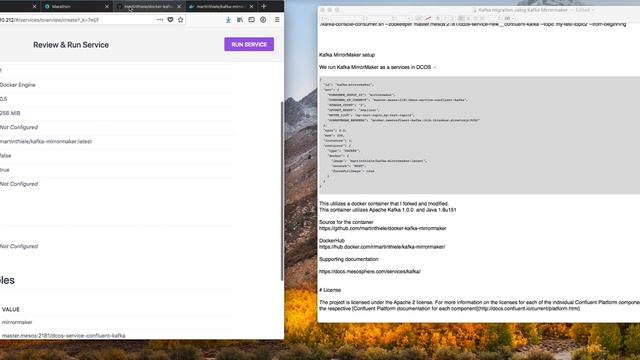Viewport: 640px width, 360px height.
Task: Close the Marathon browser tab
Action: tap(107, 7)
